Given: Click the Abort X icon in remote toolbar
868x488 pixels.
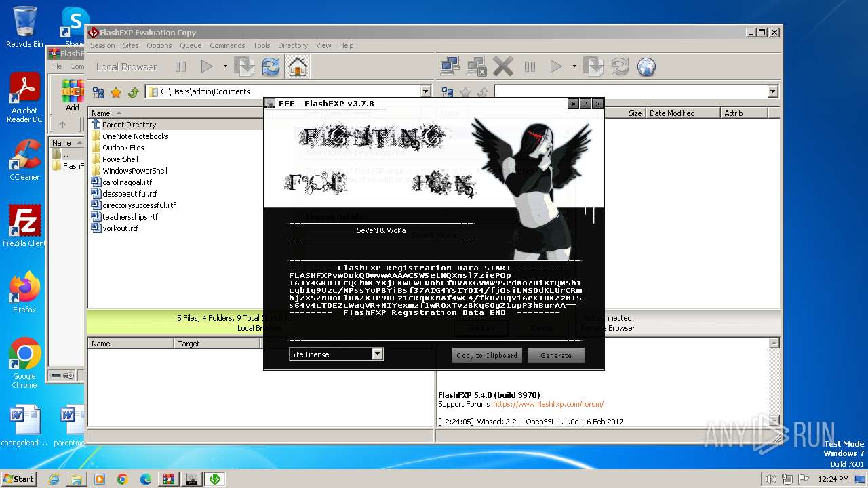Looking at the screenshot, I should click(503, 66).
